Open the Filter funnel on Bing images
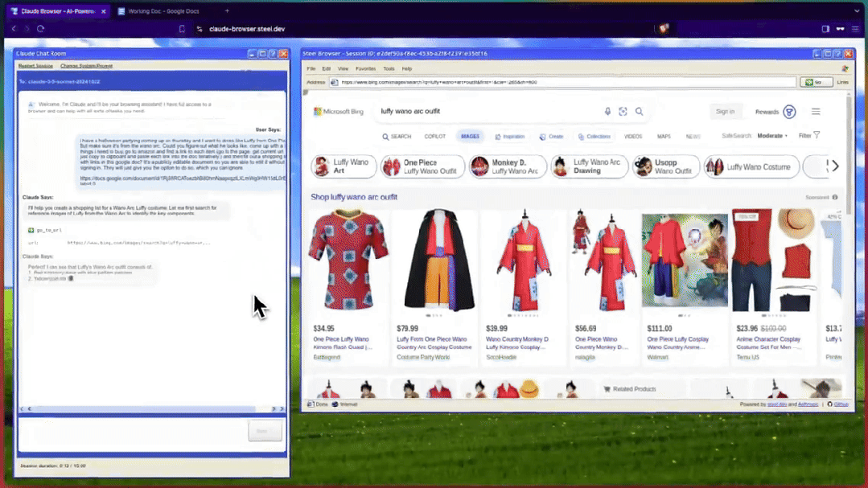 (810, 136)
